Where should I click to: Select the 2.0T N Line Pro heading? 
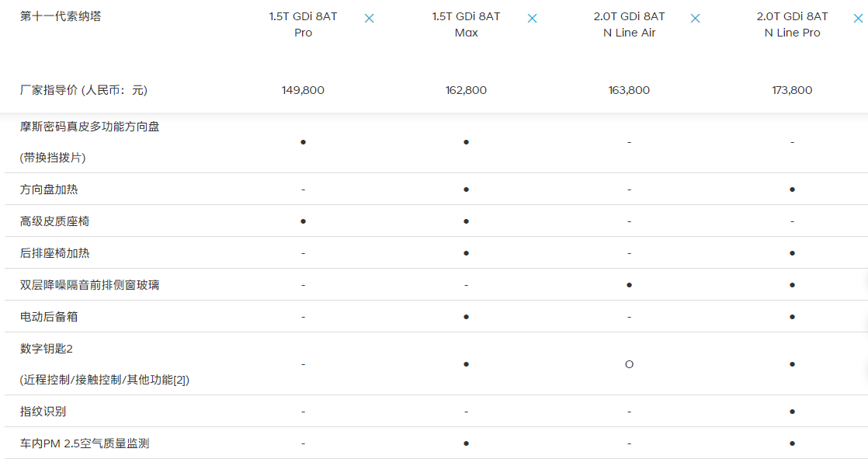coord(792,24)
